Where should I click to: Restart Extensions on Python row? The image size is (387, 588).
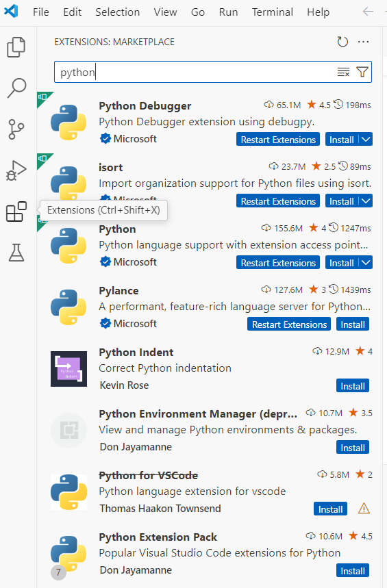click(x=278, y=262)
